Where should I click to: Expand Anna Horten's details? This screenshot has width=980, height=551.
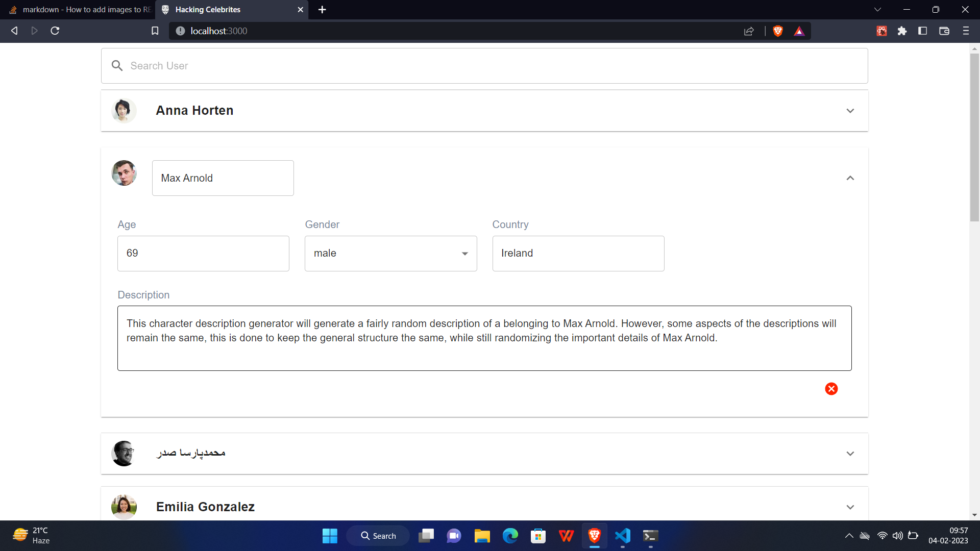coord(850,110)
